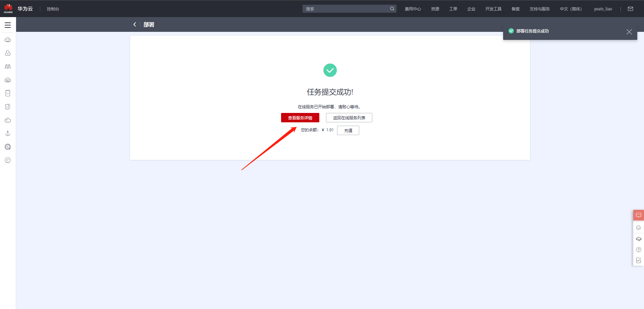This screenshot has height=309, width=644.
Task: Click the smiley satisfaction survey icon
Action: pos(639,228)
